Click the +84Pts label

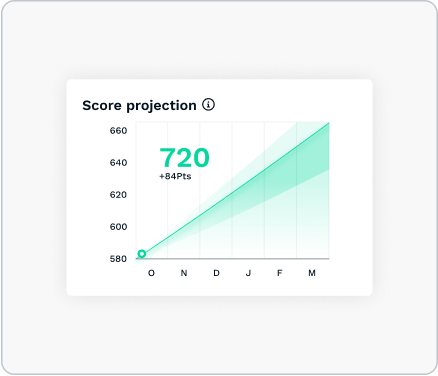(x=175, y=176)
